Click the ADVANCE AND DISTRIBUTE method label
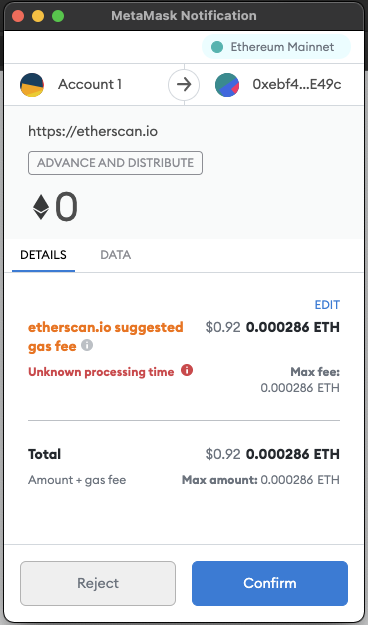The width and height of the screenshot is (368, 625). click(115, 163)
